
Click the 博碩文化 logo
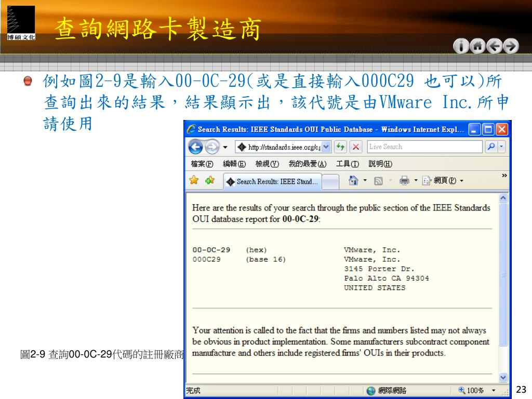[21, 23]
